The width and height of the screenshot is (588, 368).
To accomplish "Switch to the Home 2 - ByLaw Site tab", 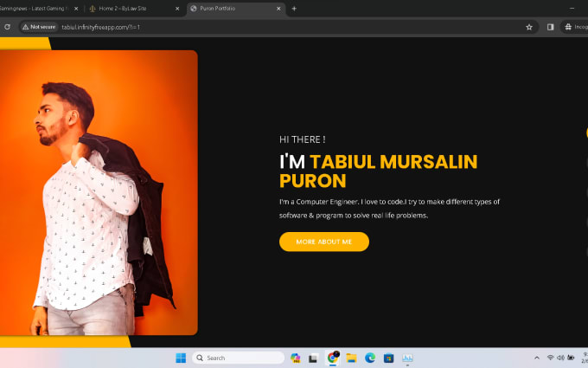I will [133, 9].
